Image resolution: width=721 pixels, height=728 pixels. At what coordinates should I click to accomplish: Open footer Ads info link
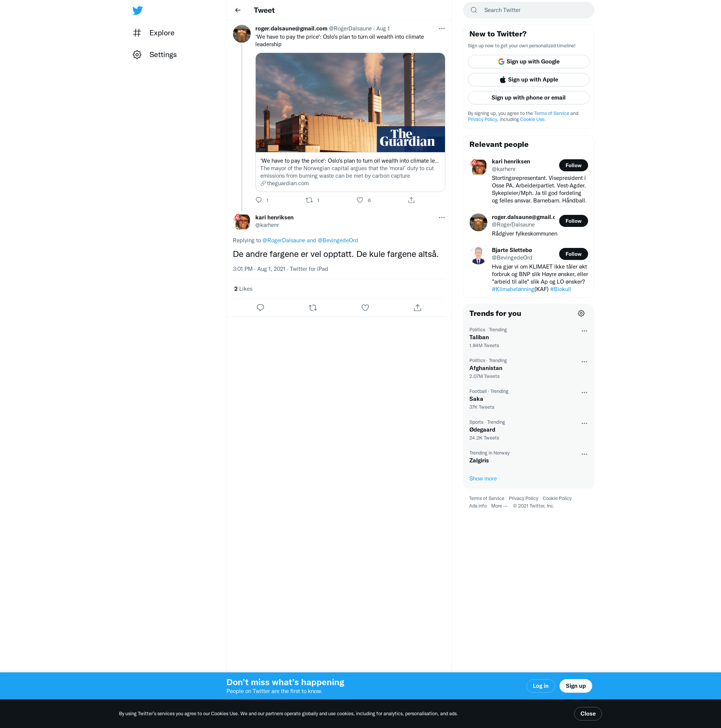pyautogui.click(x=478, y=506)
